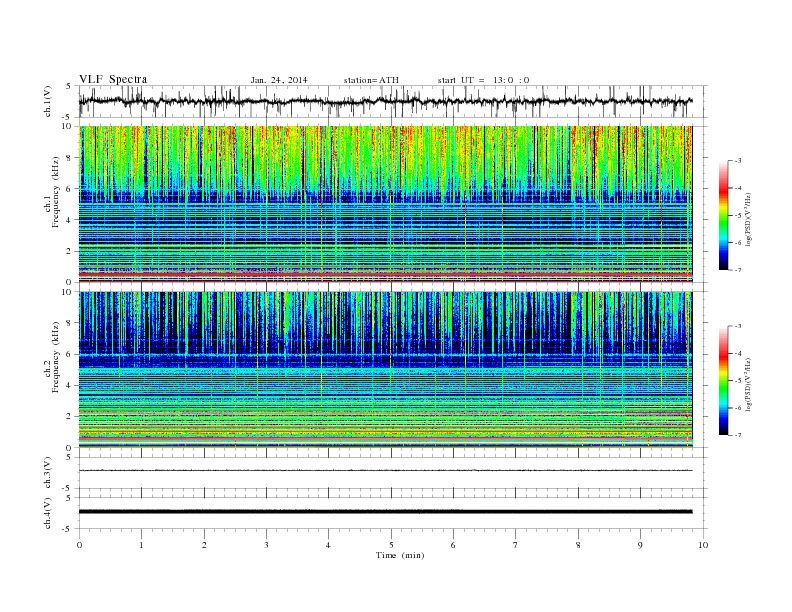Click the "ch.1(V)" axis label
This screenshot has height=612, width=792.
click(48, 101)
